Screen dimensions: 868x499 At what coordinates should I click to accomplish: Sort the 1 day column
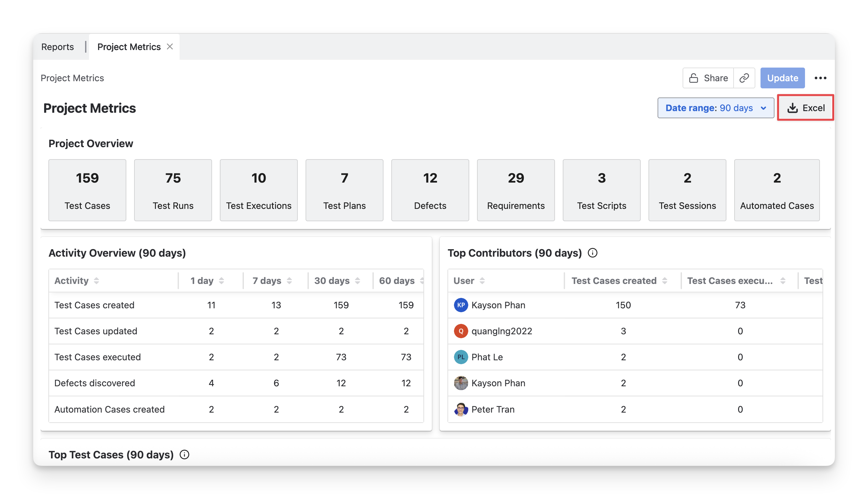[221, 281]
